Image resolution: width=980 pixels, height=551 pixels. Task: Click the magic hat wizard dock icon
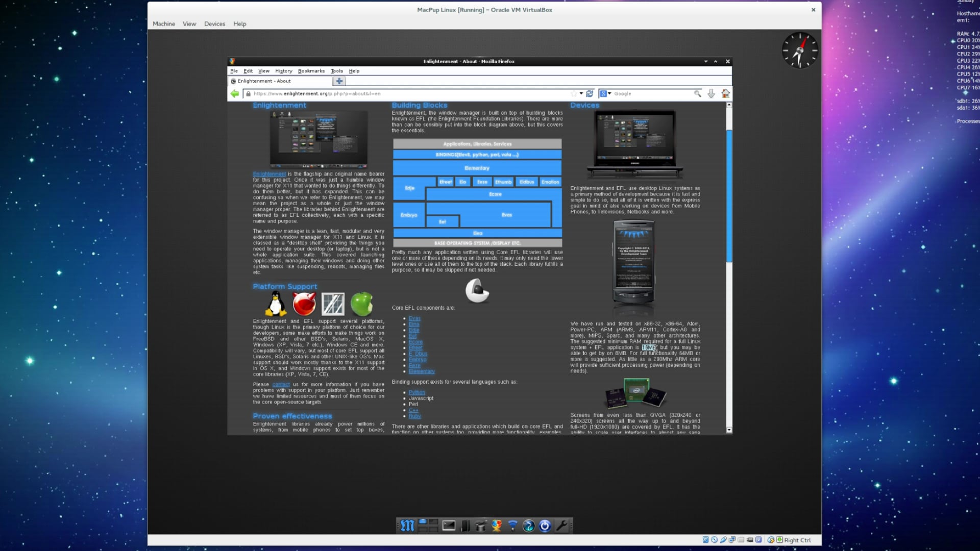point(480,525)
